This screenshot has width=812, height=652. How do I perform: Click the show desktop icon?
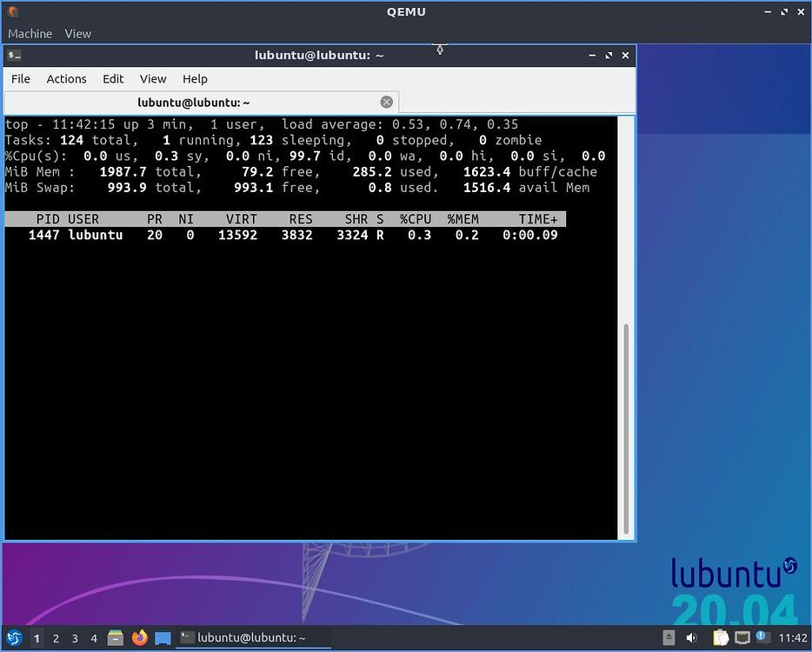click(x=163, y=638)
